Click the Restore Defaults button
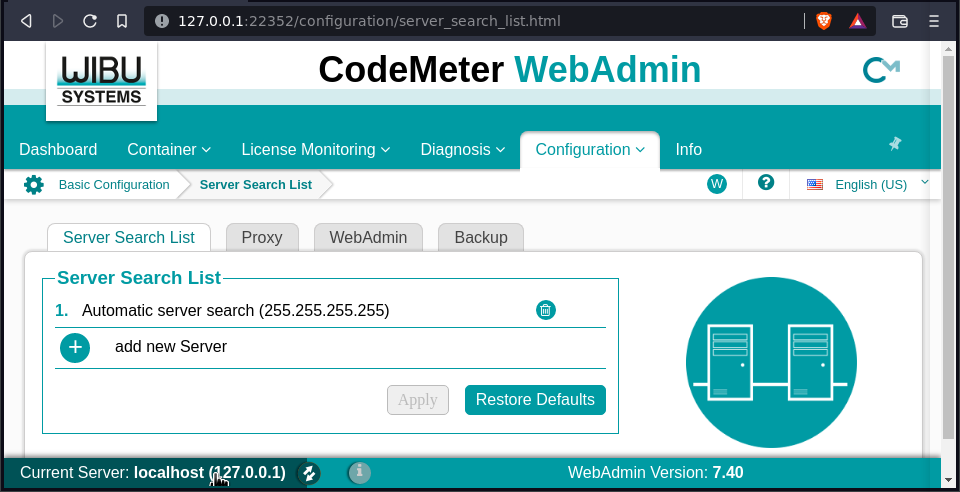960x492 pixels. (x=535, y=400)
